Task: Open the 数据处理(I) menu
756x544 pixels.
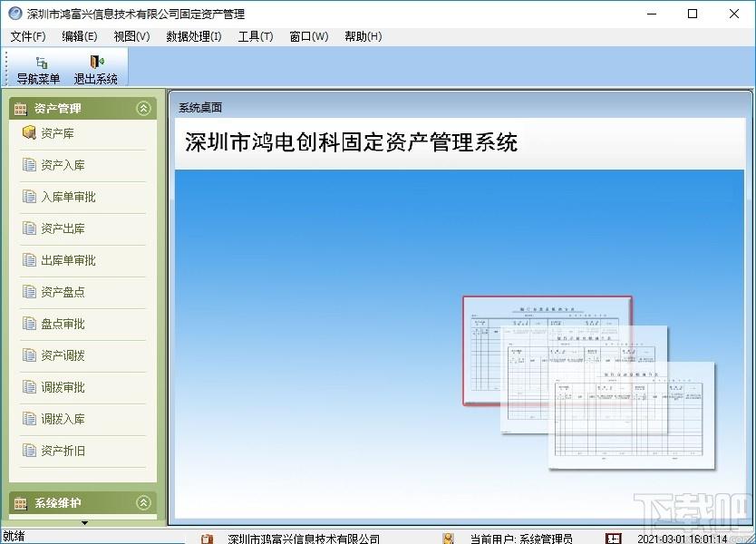Action: [193, 36]
